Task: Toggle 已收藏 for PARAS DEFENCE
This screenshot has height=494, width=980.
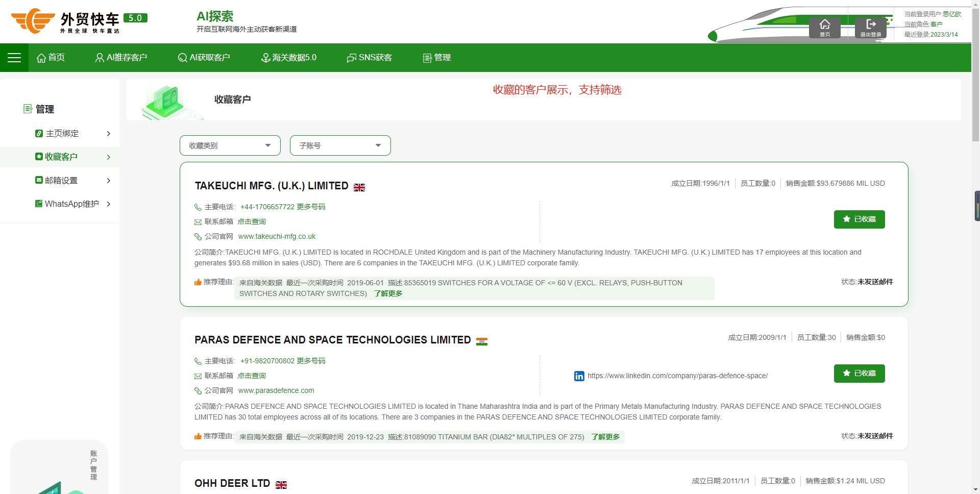Action: 860,374
